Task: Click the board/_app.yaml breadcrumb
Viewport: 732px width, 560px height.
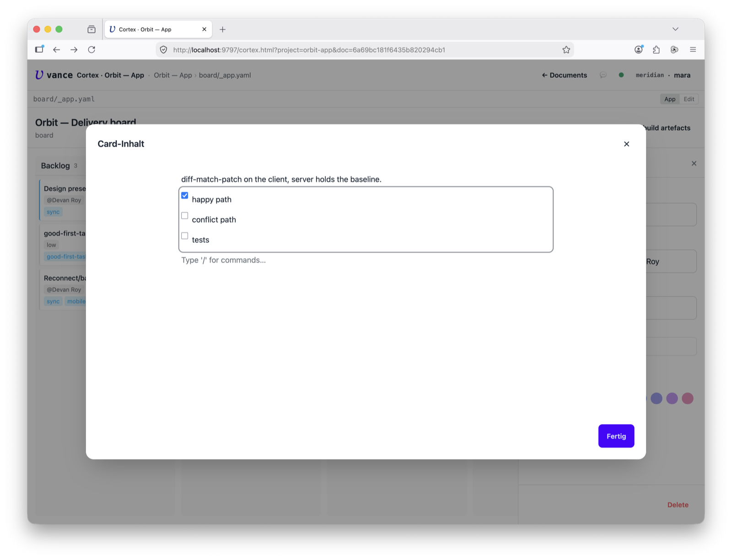Action: pyautogui.click(x=225, y=75)
